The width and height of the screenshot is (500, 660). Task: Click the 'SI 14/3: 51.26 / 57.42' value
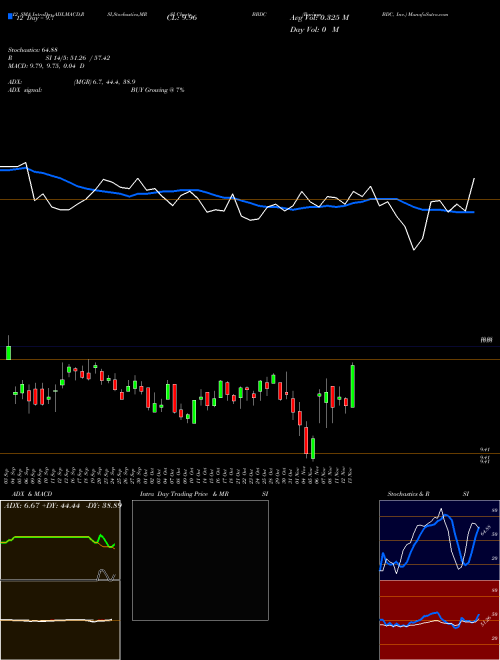(78, 58)
